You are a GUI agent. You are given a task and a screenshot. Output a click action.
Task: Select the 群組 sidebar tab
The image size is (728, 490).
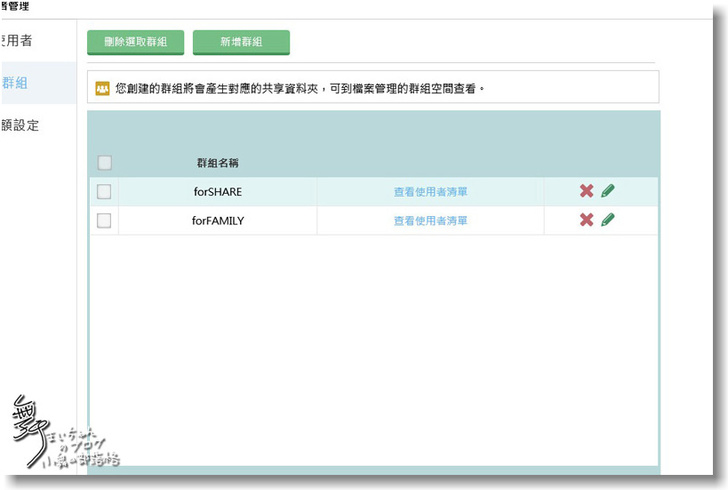click(16, 83)
